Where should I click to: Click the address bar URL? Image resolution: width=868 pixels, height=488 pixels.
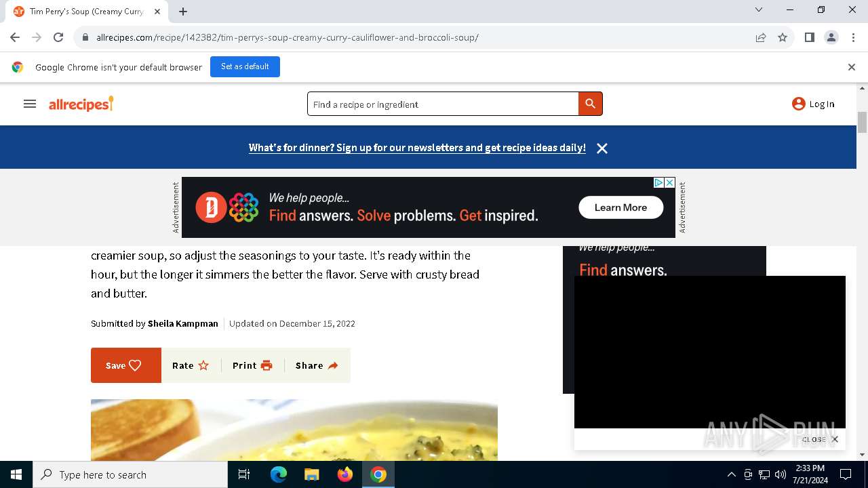point(288,37)
